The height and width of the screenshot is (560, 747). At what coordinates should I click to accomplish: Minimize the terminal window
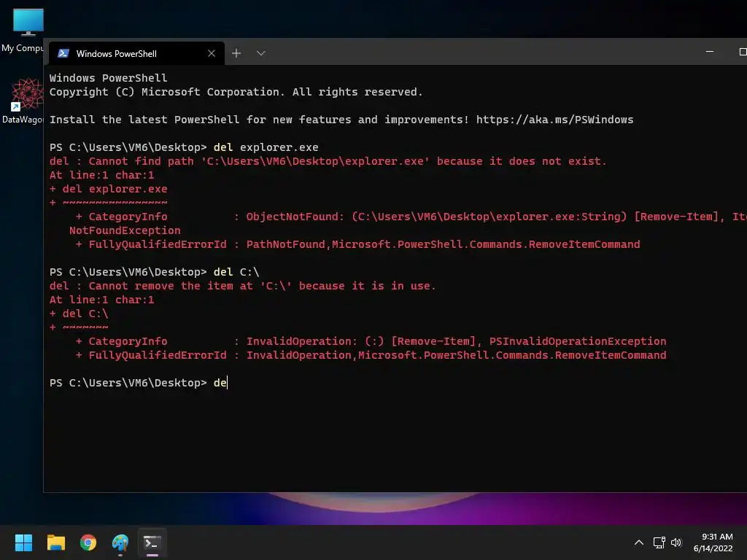pyautogui.click(x=709, y=52)
